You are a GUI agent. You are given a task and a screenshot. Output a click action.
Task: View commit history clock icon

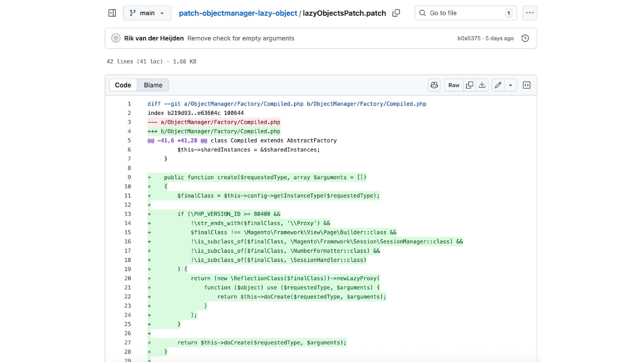[x=525, y=38]
